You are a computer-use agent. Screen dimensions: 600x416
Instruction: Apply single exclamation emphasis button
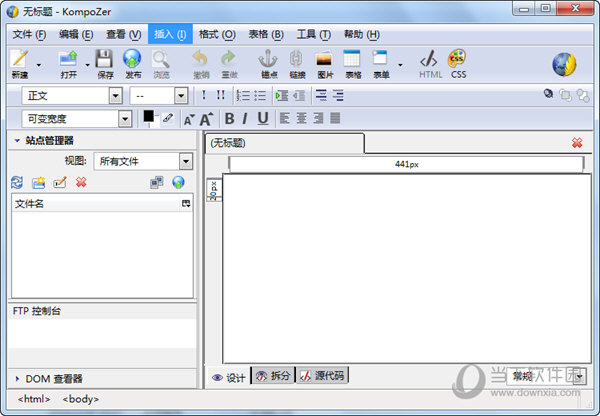[204, 95]
